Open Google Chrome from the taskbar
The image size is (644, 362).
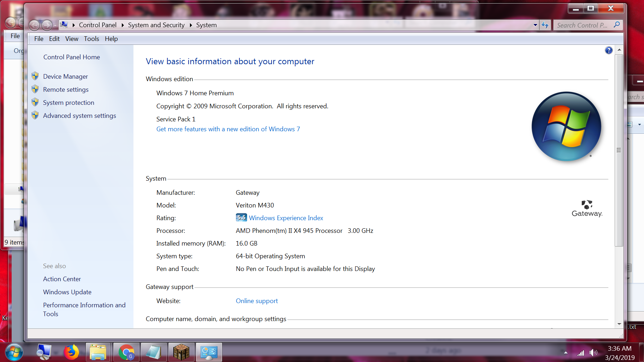pyautogui.click(x=126, y=352)
